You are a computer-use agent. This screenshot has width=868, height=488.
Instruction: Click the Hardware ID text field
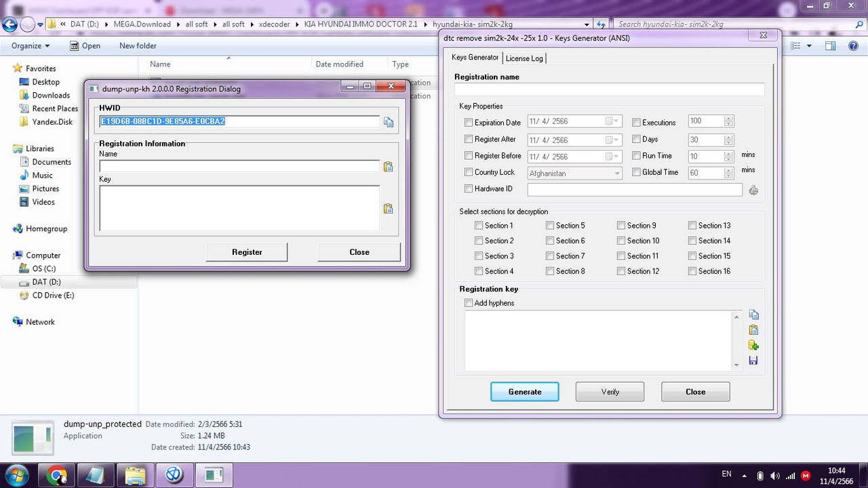click(635, 190)
